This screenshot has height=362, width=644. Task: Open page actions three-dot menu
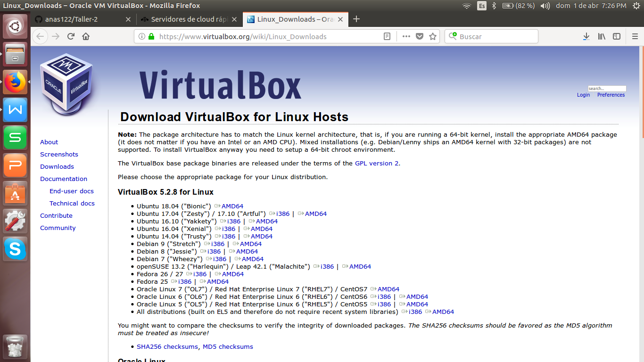tap(406, 36)
